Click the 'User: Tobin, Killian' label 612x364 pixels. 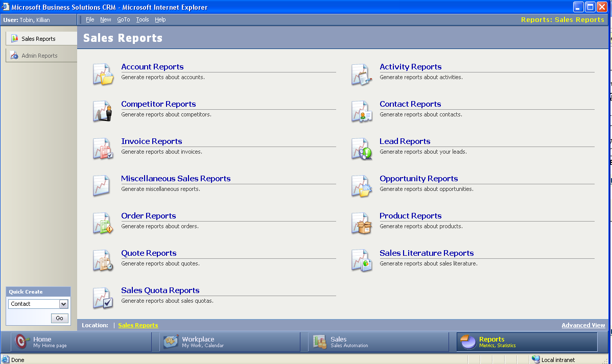(x=27, y=20)
